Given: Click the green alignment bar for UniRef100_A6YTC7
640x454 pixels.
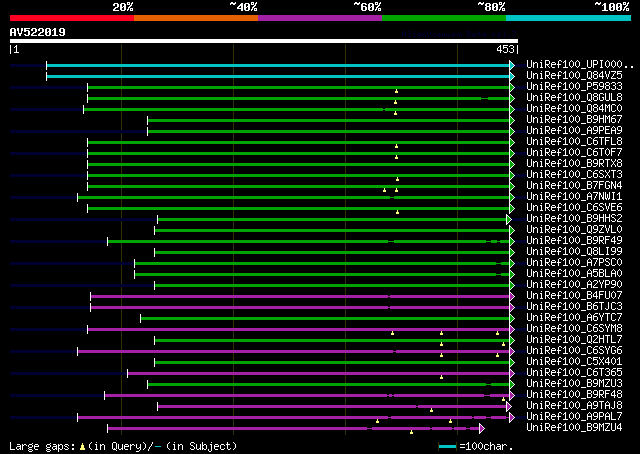Looking at the screenshot, I should [325, 318].
